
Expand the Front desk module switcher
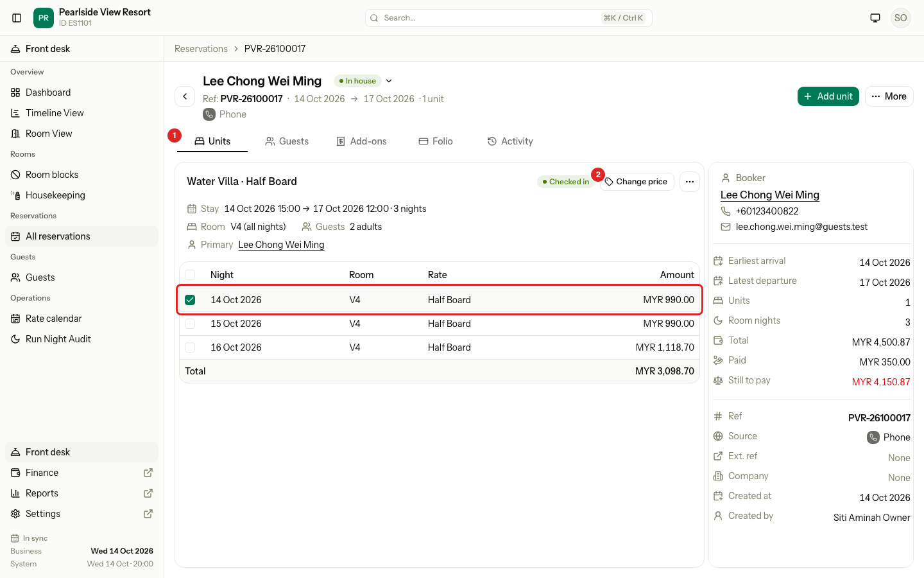click(82, 49)
